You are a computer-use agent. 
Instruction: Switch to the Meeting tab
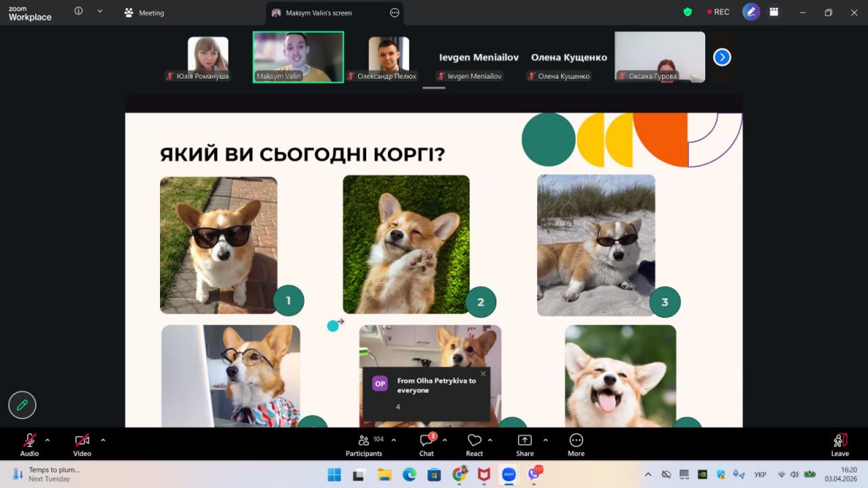click(x=144, y=13)
